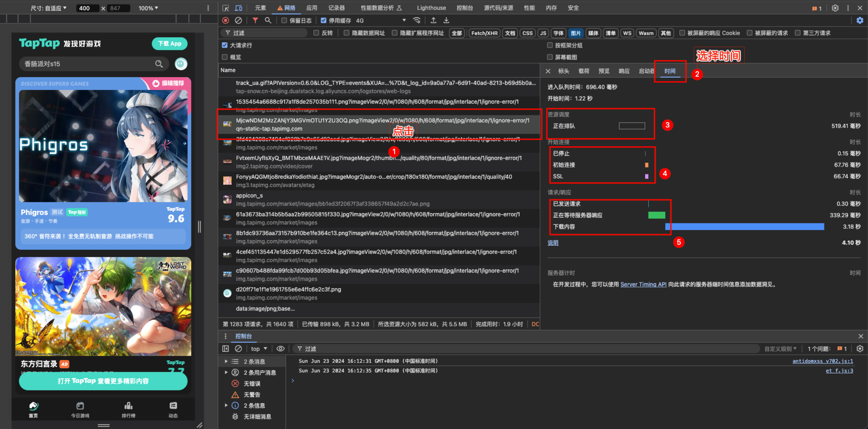Toggle the 大请求行 checkbox
868x429 pixels.
(225, 45)
